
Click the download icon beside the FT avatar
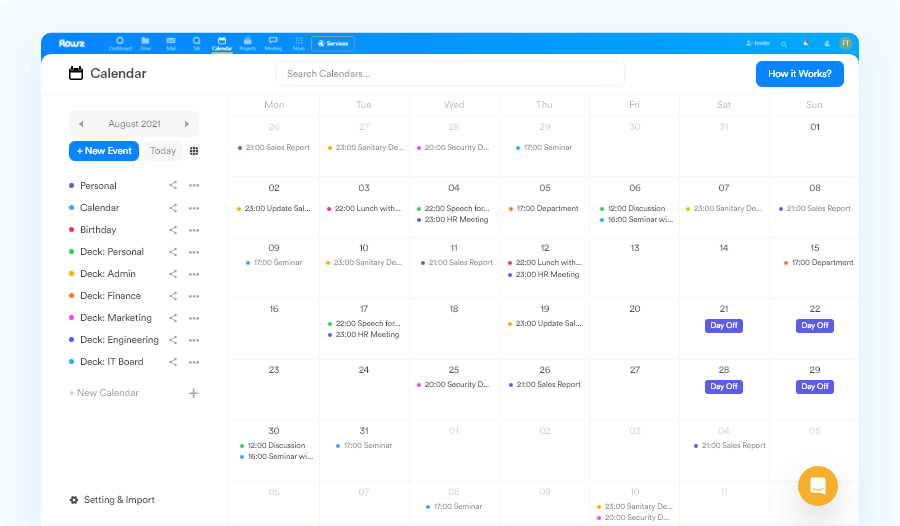click(827, 44)
